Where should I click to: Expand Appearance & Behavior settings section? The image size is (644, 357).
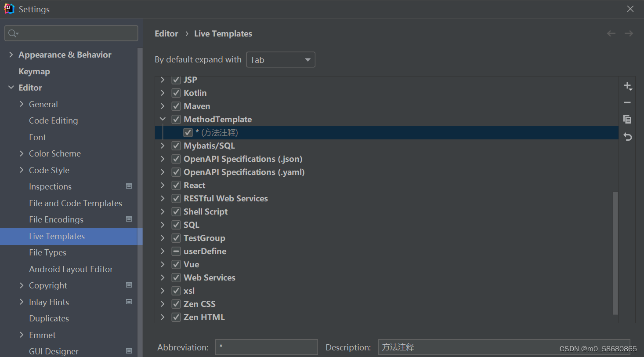[x=11, y=55]
